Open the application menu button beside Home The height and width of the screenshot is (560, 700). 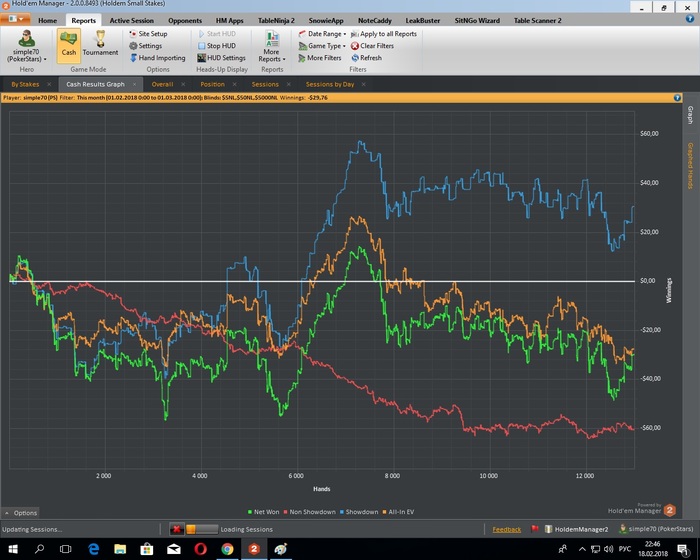tap(15, 19)
